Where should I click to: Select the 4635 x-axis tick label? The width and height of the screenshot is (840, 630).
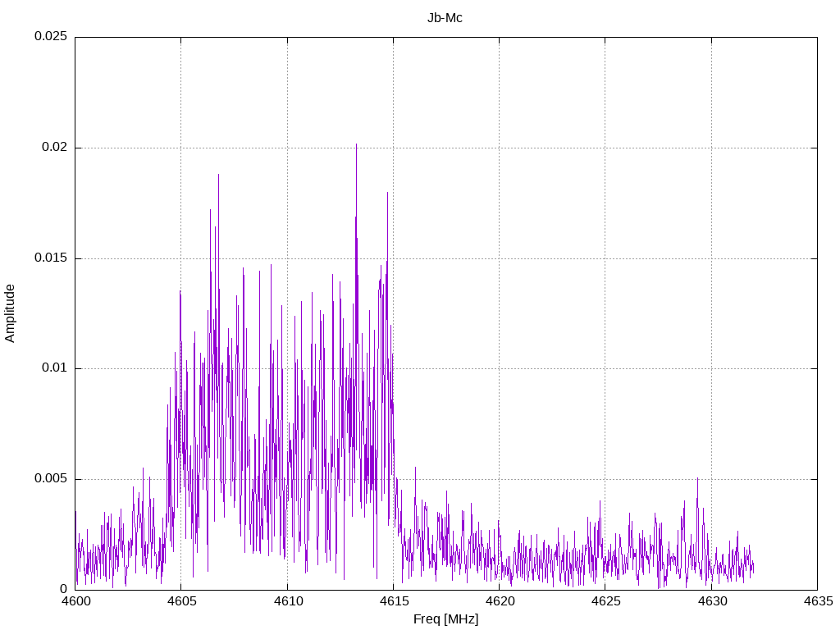817,601
